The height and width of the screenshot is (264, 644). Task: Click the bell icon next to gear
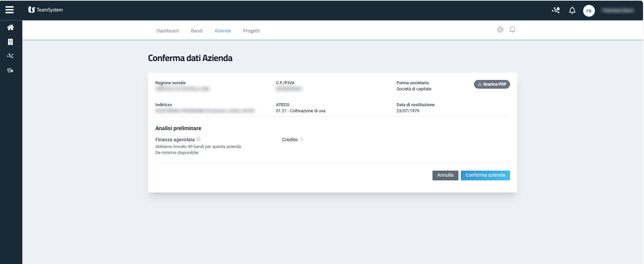pos(512,30)
